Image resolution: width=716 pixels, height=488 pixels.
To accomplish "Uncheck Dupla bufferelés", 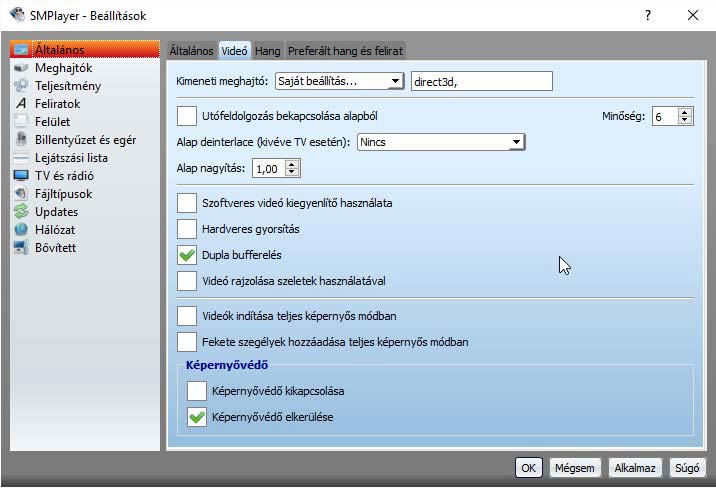I will point(187,255).
